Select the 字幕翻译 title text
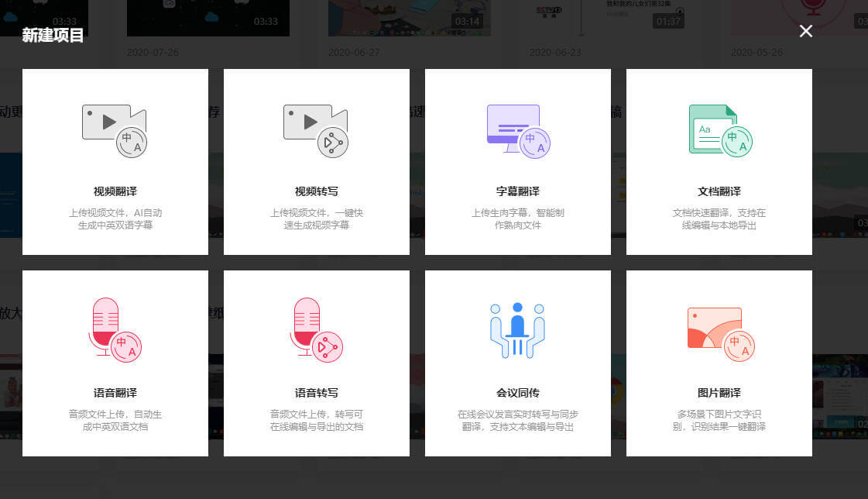This screenshot has height=499, width=868. 517,191
